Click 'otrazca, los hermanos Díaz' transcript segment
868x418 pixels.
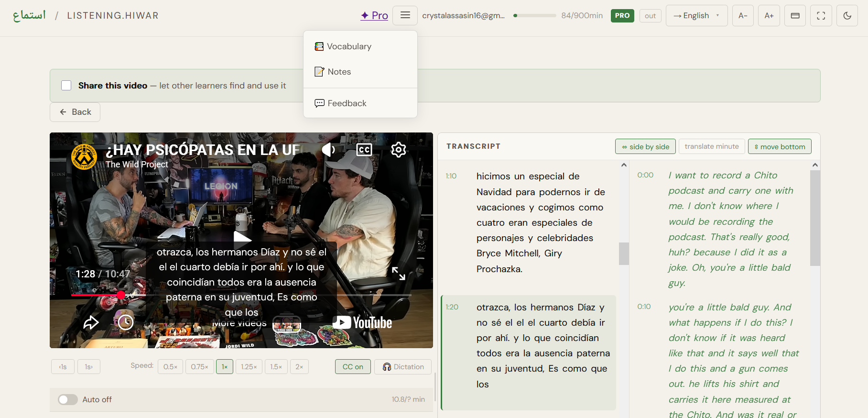(x=529, y=352)
